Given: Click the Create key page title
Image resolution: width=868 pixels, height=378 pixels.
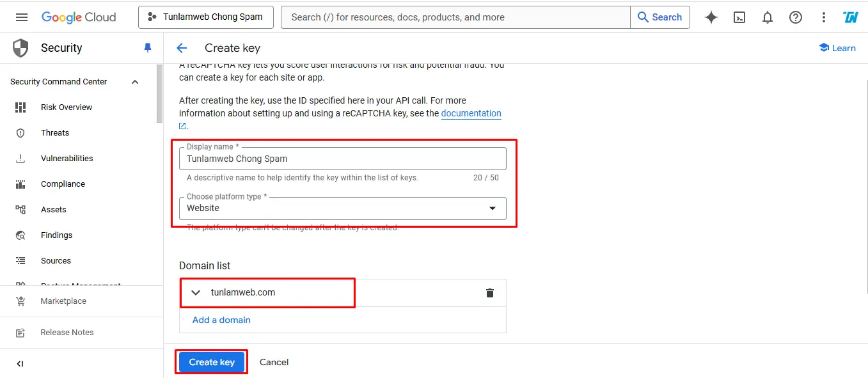Looking at the screenshot, I should pyautogui.click(x=232, y=48).
